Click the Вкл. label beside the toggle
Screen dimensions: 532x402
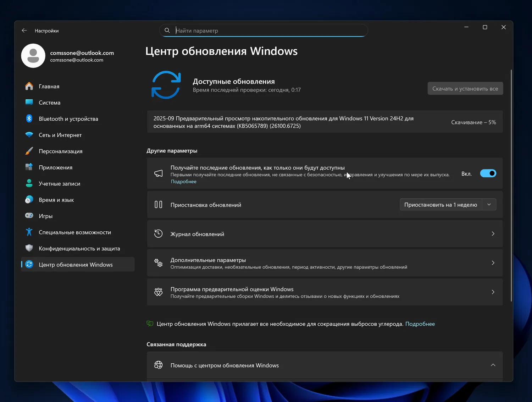tap(466, 174)
